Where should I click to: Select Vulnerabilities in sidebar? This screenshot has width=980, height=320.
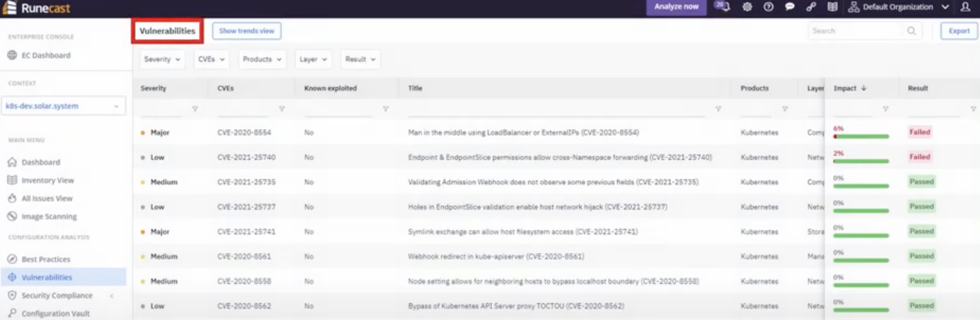[64, 277]
